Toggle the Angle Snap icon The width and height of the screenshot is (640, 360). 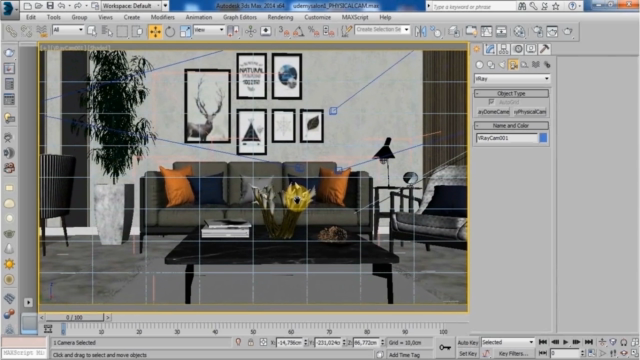tap(298, 31)
